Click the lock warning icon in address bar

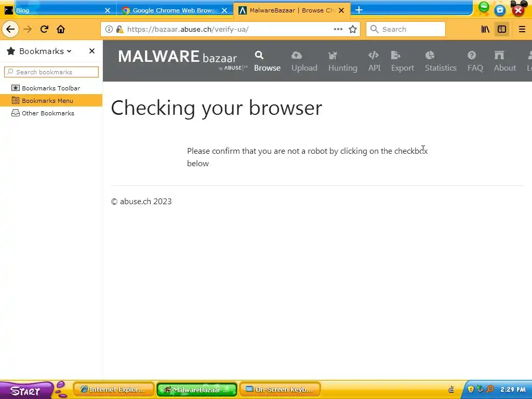(119, 29)
